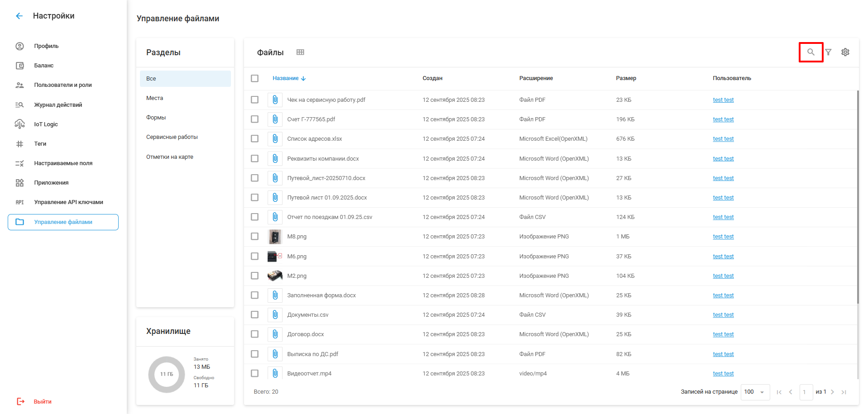This screenshot has height=414, width=868.
Task: Click the IoT Logic sidebar icon
Action: click(x=19, y=124)
